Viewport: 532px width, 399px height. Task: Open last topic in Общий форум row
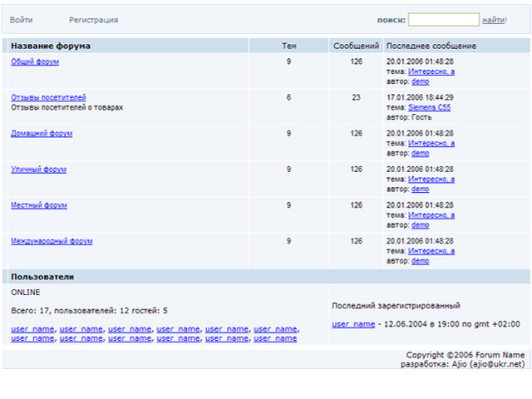[x=431, y=72]
